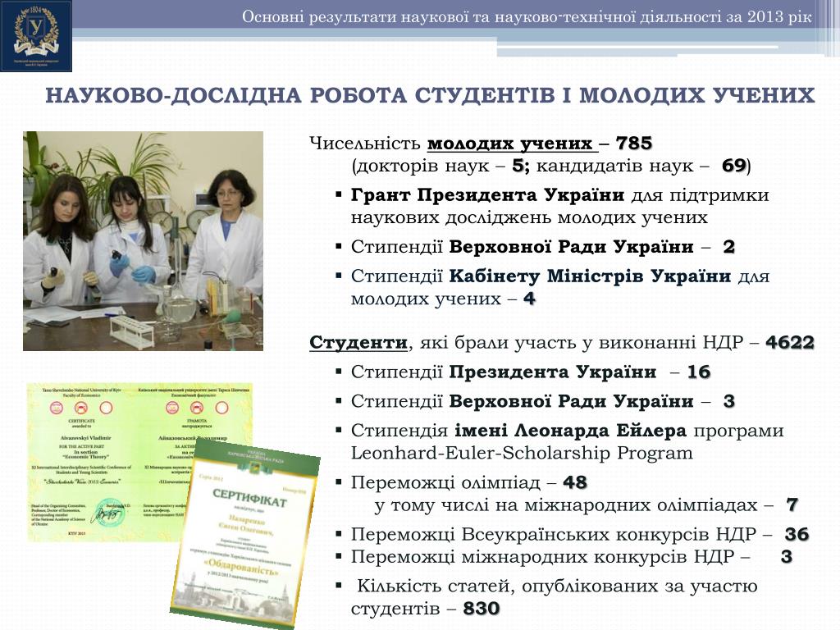Click the 'СЕРТИФІКАТ' certificate image

[246, 534]
